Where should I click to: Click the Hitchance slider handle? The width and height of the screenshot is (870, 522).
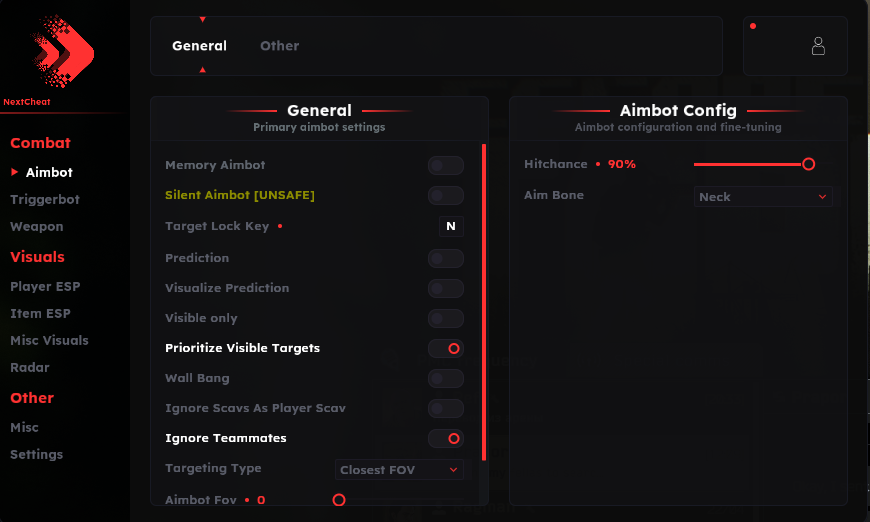tap(808, 164)
